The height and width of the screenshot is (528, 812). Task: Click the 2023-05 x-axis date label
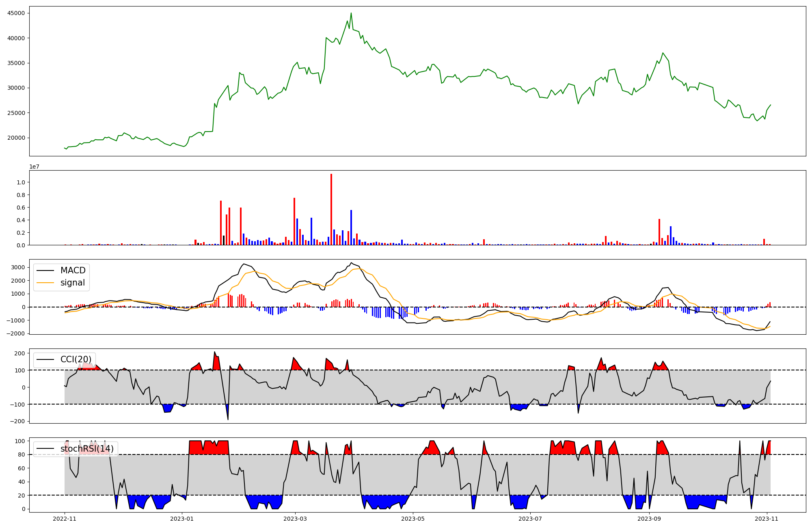coord(413,519)
